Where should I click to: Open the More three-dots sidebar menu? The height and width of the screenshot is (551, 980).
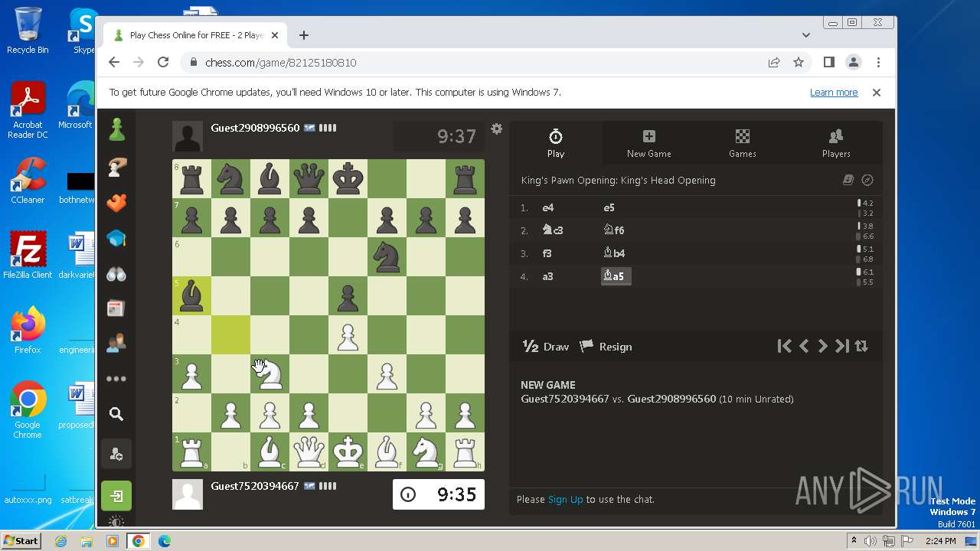116,379
